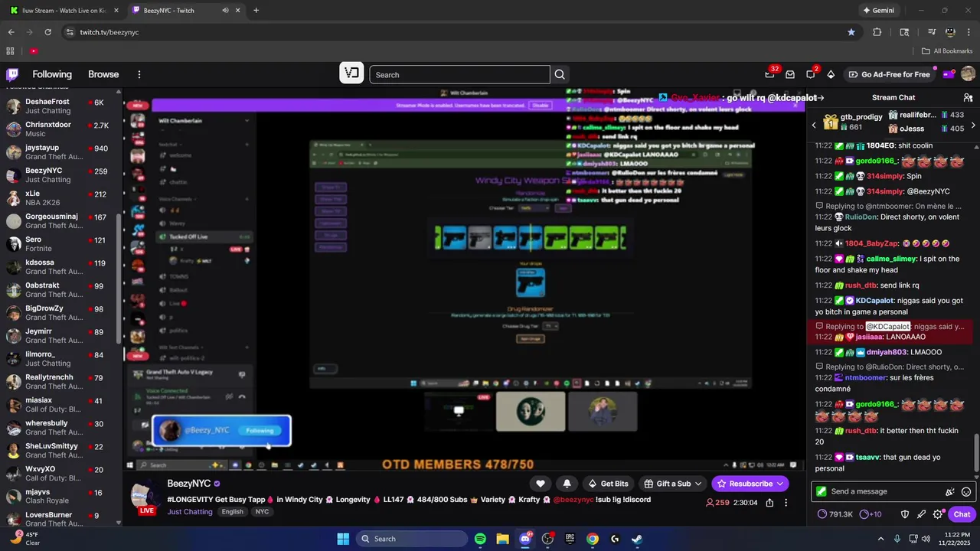This screenshot has height=551, width=980.
Task: Click the bookmark star in address bar
Action: coord(851,32)
